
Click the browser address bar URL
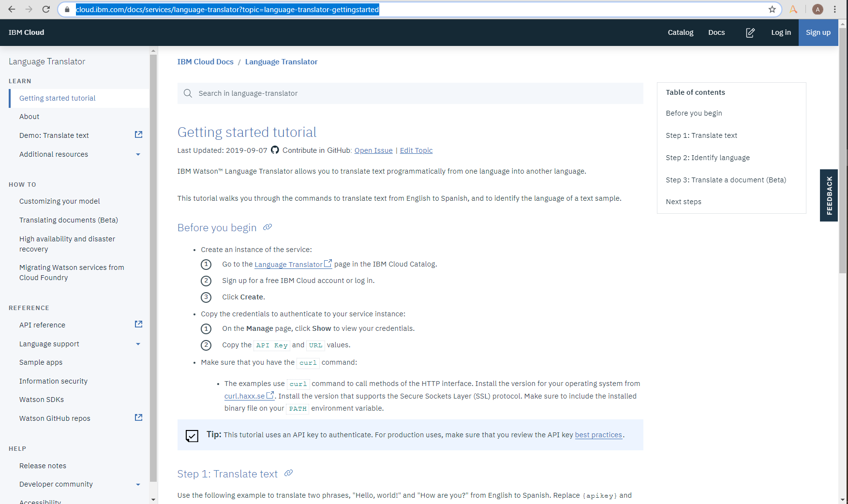pos(227,10)
